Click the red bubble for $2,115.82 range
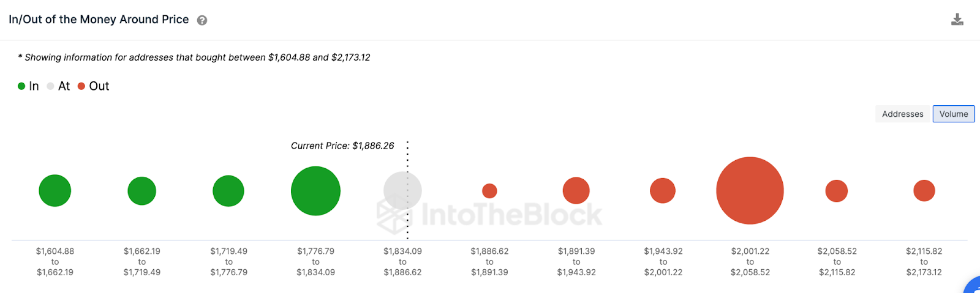980x293 pixels. pos(924,191)
